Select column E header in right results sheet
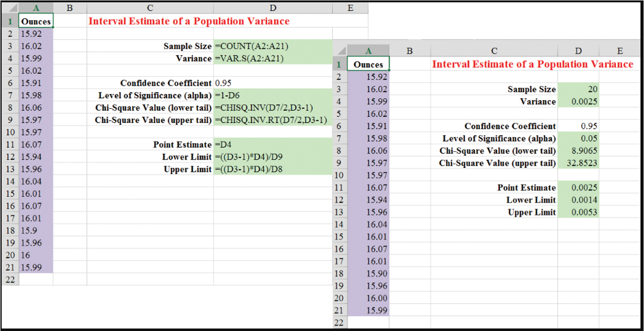 619,51
